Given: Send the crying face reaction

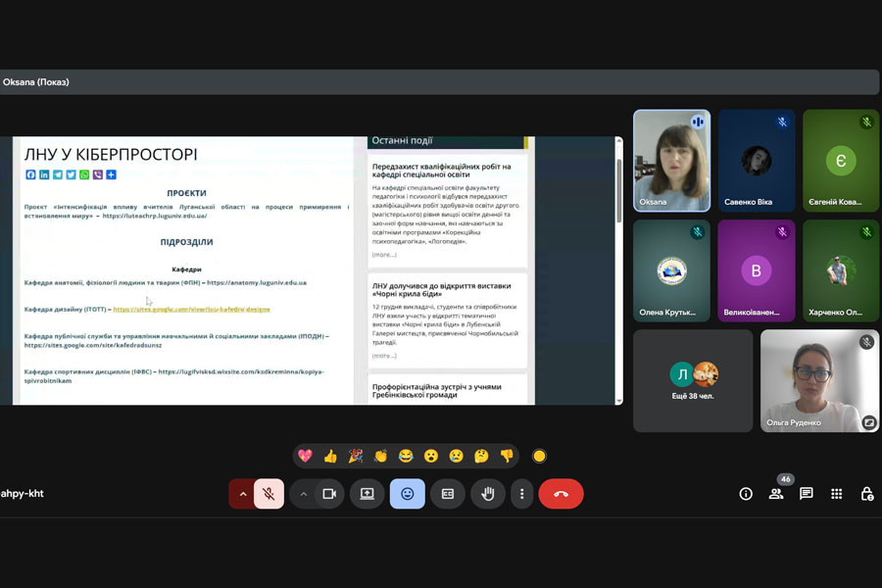Looking at the screenshot, I should [456, 456].
